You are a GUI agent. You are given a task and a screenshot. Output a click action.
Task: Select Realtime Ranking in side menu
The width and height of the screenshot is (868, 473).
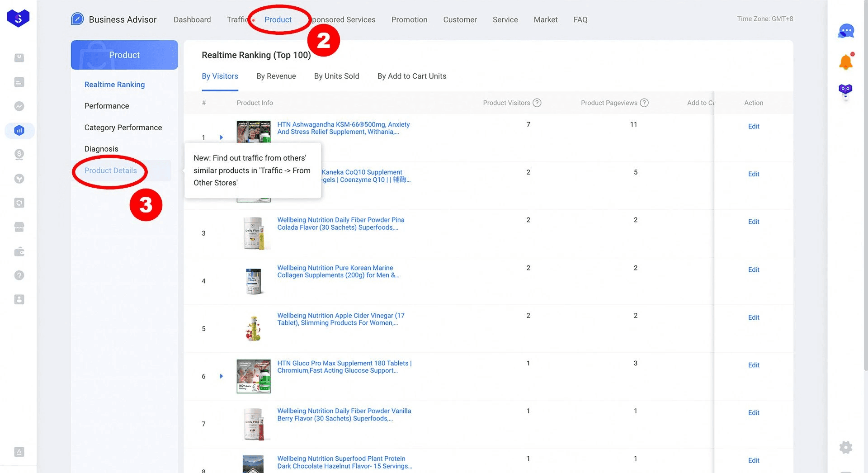point(114,85)
